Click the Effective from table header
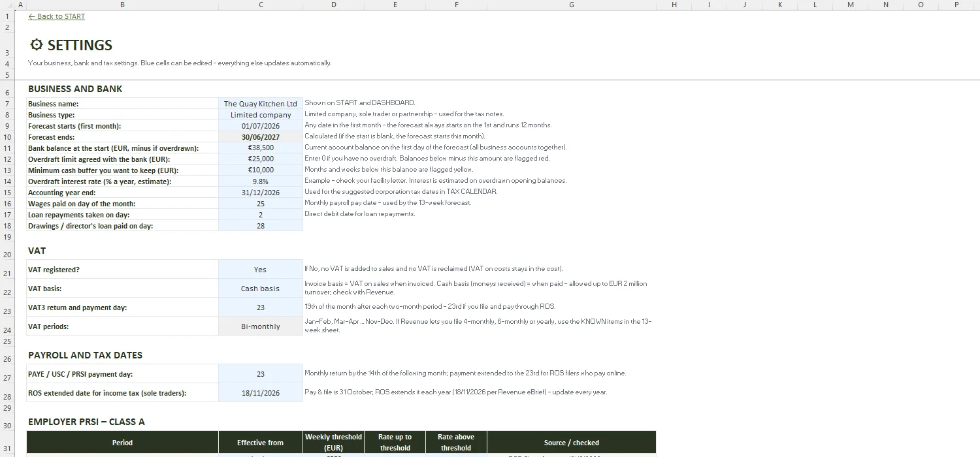The height and width of the screenshot is (457, 980). pyautogui.click(x=261, y=443)
